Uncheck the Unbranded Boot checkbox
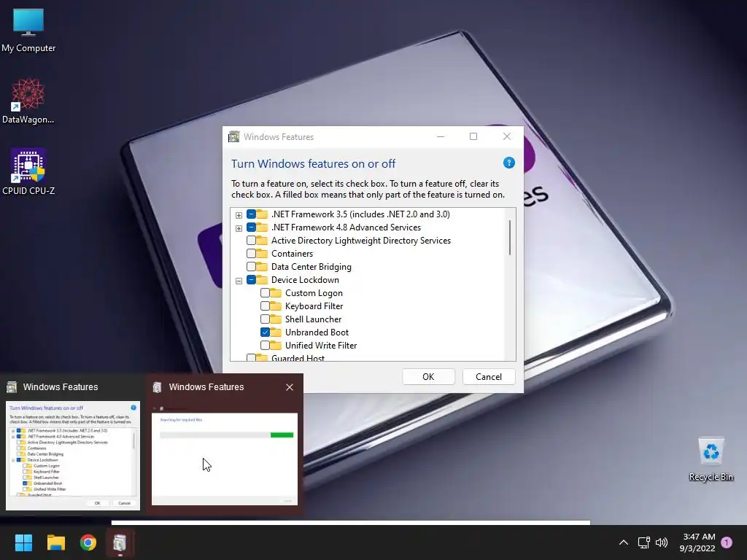This screenshot has height=560, width=747. (x=265, y=332)
